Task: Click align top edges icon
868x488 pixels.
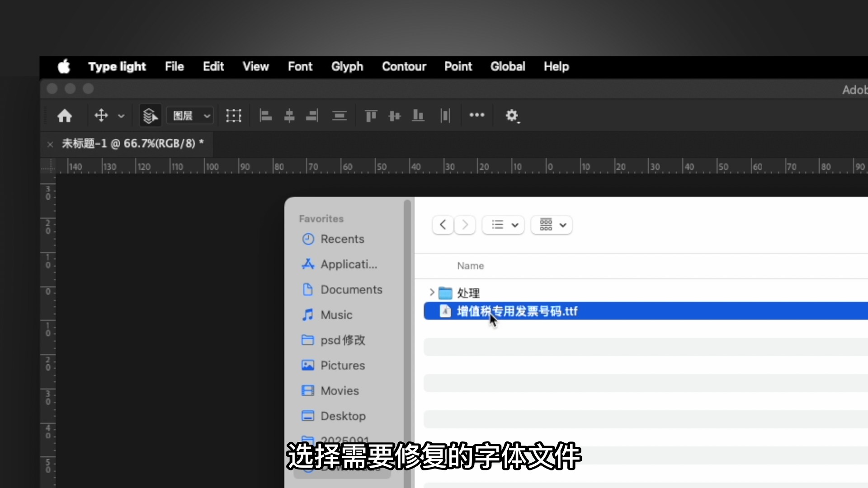Action: 371,116
